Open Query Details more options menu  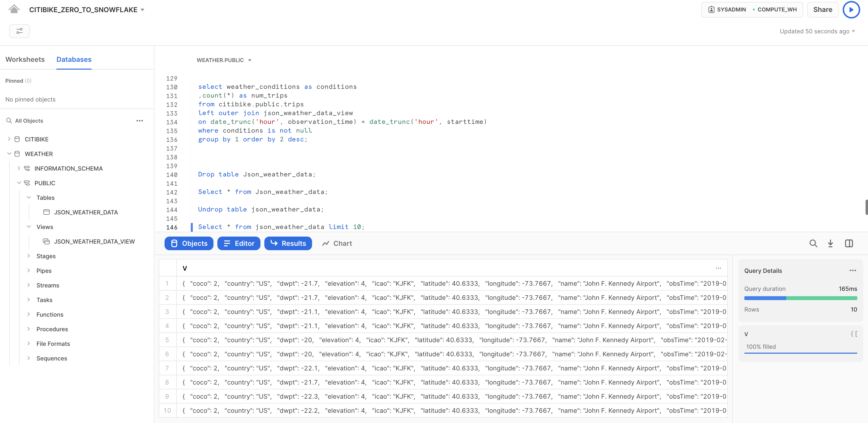[852, 270]
